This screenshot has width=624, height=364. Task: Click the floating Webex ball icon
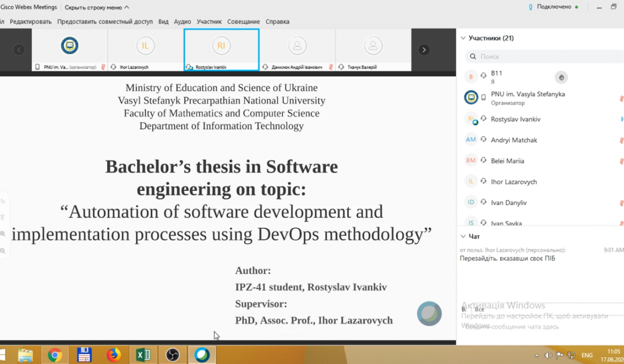point(429,314)
